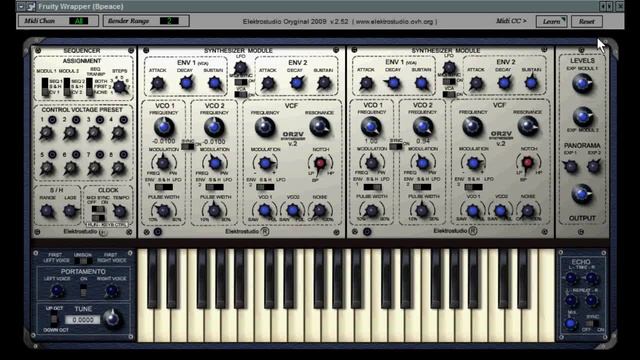
Task: Click VCO 2 MODULATION knob in second module
Action: click(x=423, y=163)
